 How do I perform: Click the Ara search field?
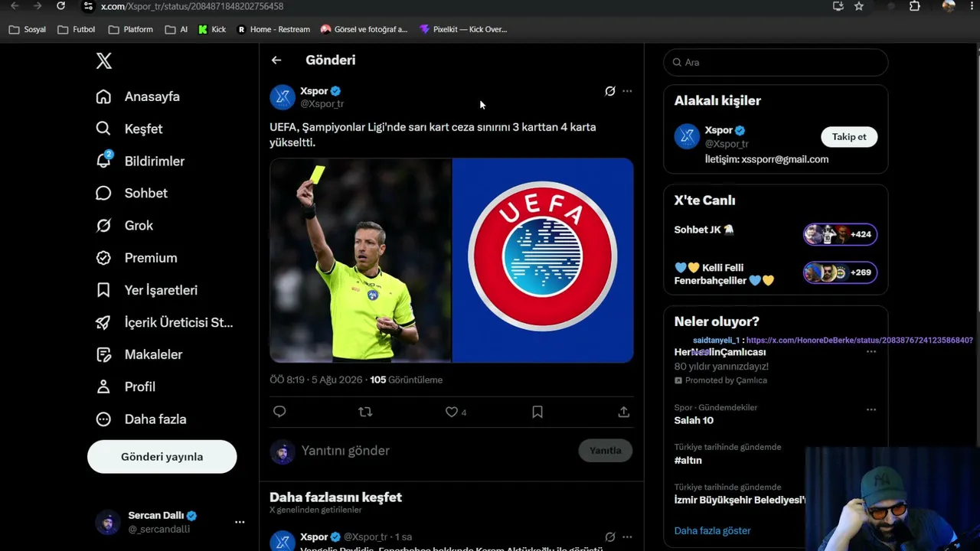pyautogui.click(x=776, y=63)
